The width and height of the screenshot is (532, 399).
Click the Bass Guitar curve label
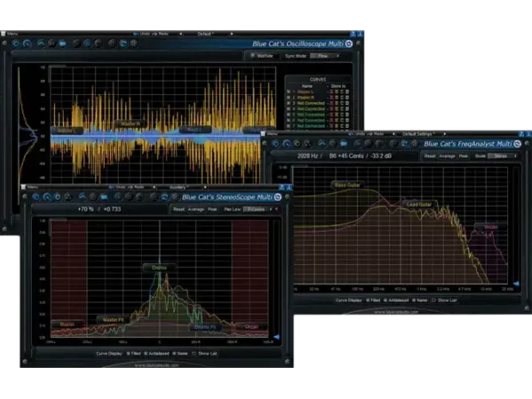click(348, 185)
